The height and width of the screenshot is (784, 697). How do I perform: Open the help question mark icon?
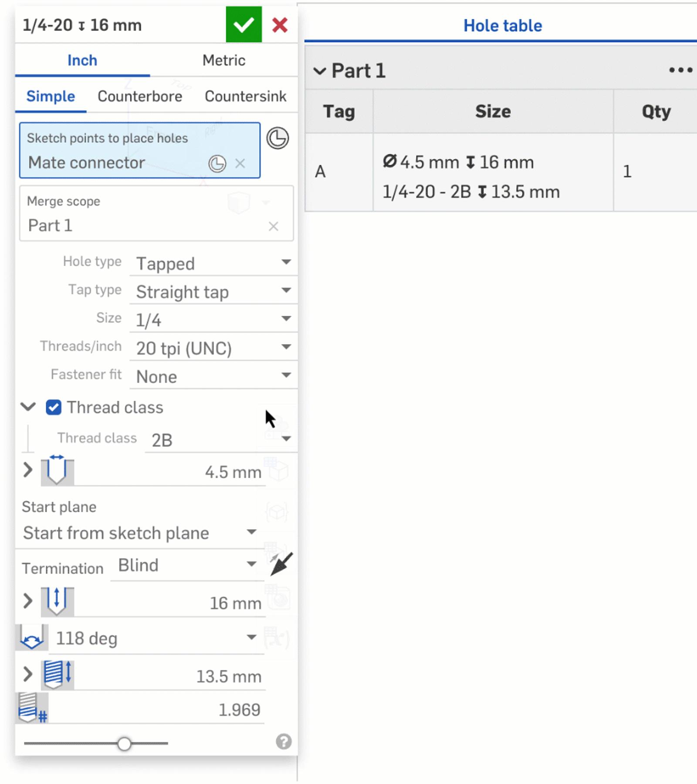coord(284,741)
